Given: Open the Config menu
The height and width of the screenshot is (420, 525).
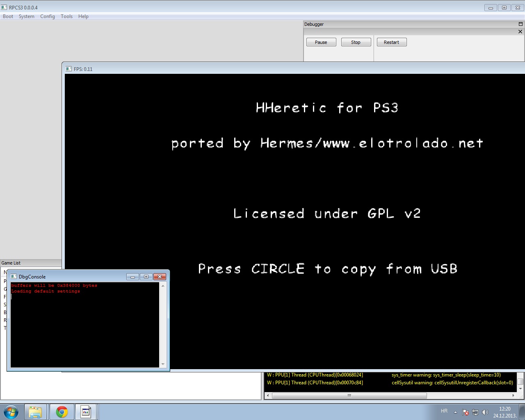Looking at the screenshot, I should 48,16.
